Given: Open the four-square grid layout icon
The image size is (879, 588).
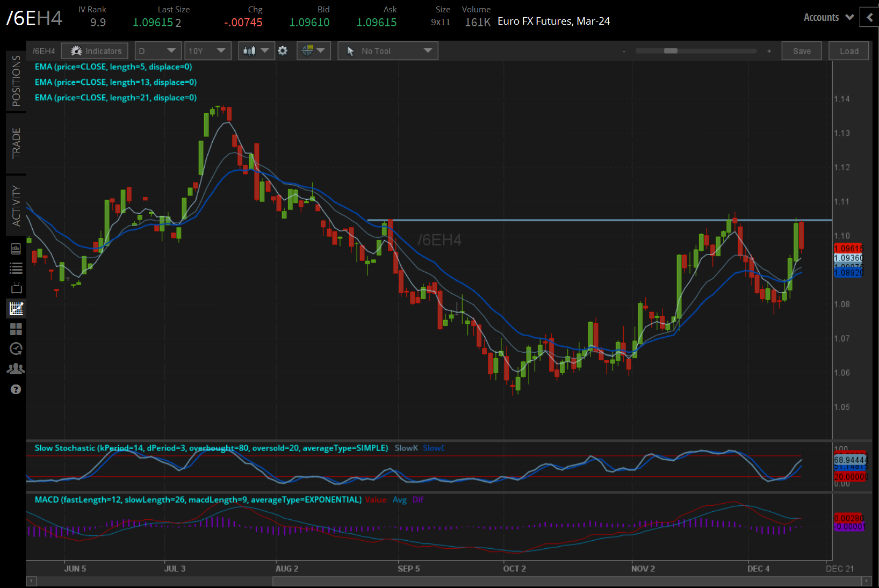Looking at the screenshot, I should click(x=16, y=329).
